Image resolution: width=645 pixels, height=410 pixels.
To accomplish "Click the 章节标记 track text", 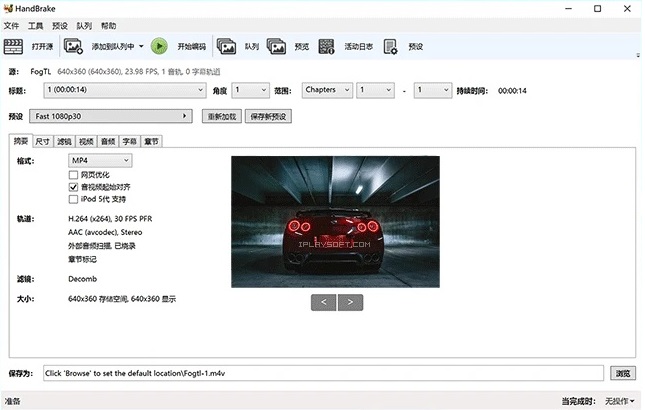I will (82, 259).
